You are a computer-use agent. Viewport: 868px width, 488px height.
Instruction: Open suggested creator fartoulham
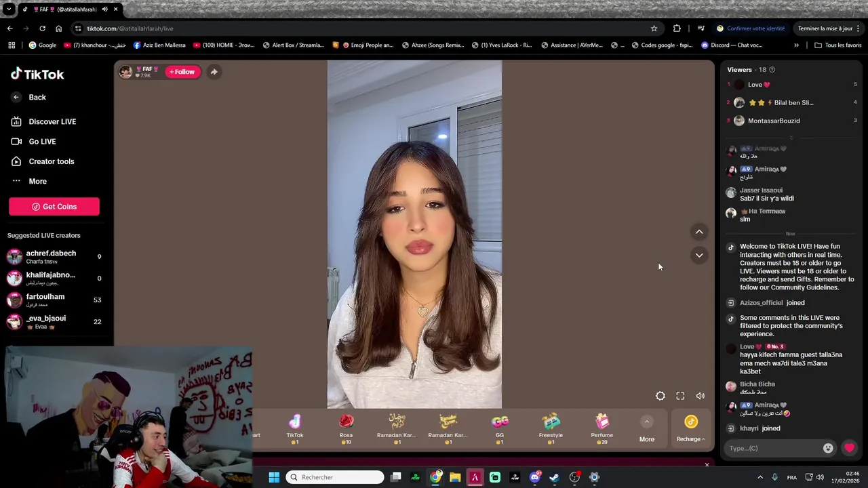click(x=54, y=300)
